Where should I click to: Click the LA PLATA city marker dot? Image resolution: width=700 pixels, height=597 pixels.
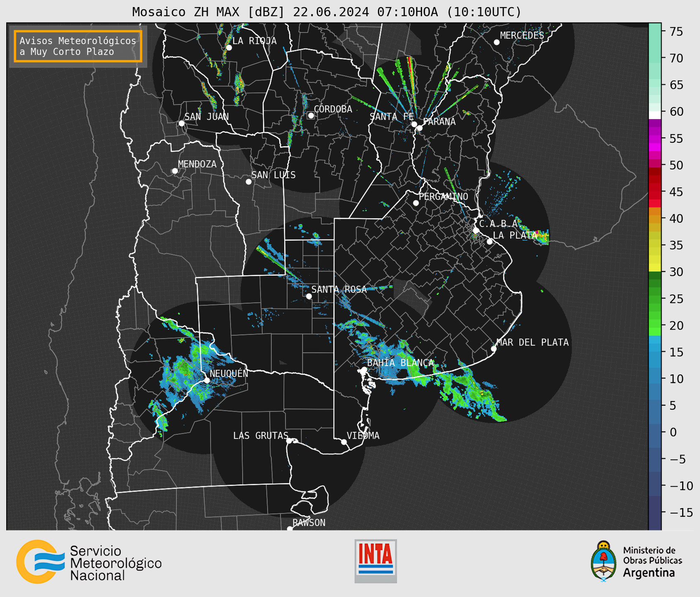click(490, 242)
